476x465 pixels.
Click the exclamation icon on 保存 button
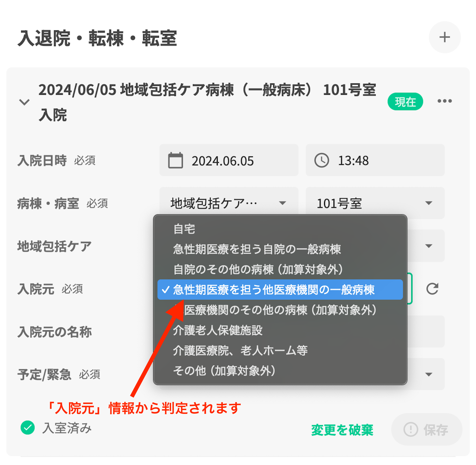410,430
